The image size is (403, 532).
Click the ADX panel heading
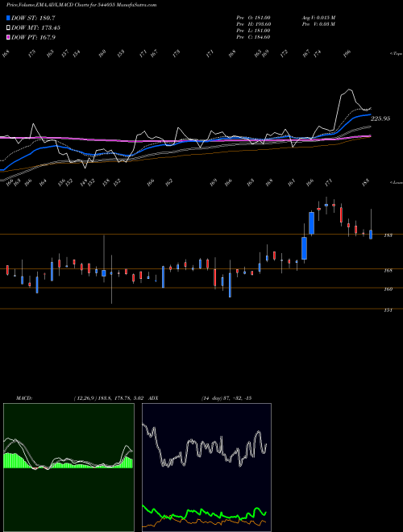153,398
